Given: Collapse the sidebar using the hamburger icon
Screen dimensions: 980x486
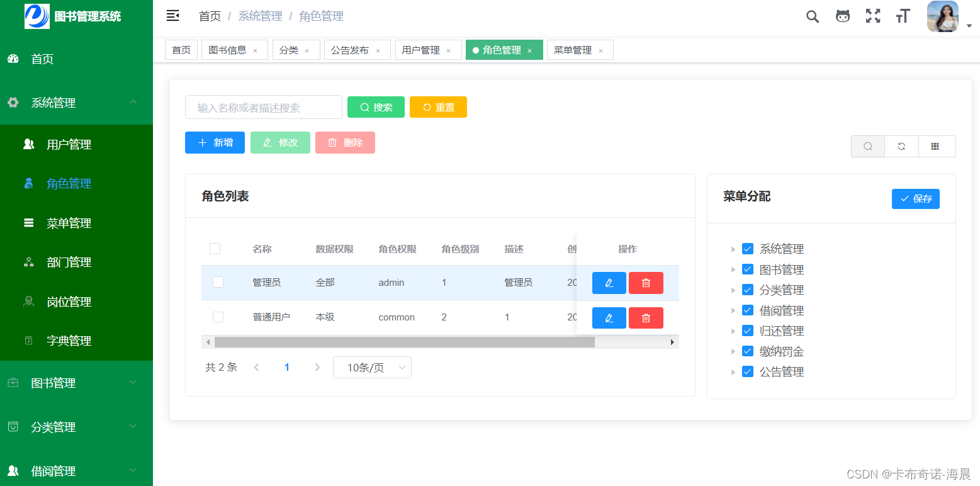Looking at the screenshot, I should tap(173, 16).
